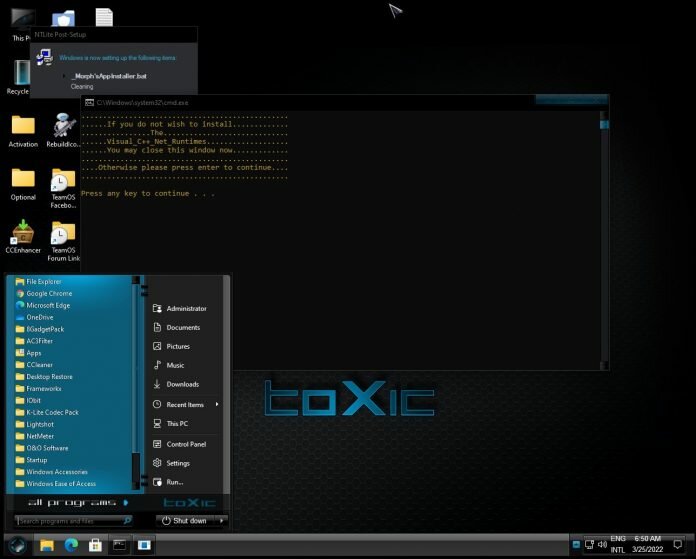Open This PC desktop icon

pyautogui.click(x=20, y=25)
